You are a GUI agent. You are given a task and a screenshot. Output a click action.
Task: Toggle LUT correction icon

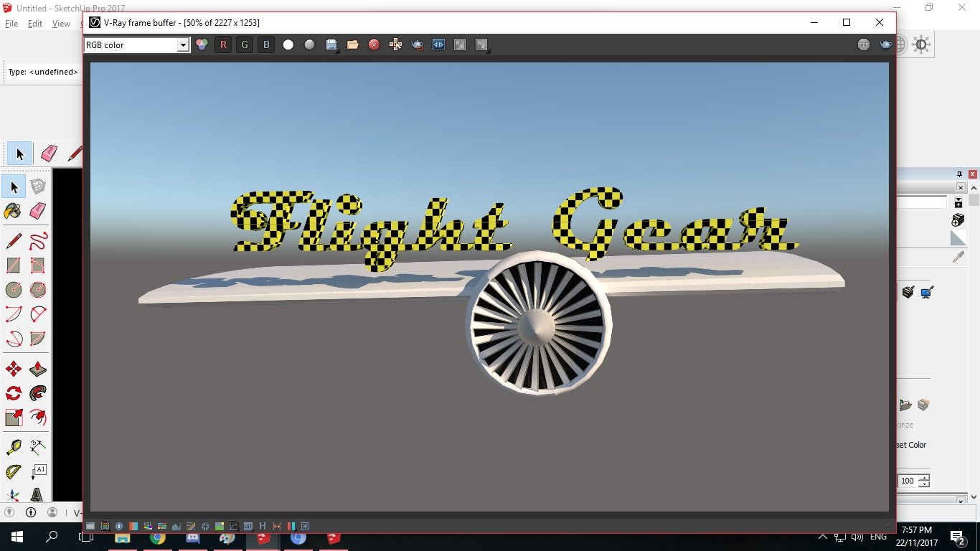click(x=248, y=526)
